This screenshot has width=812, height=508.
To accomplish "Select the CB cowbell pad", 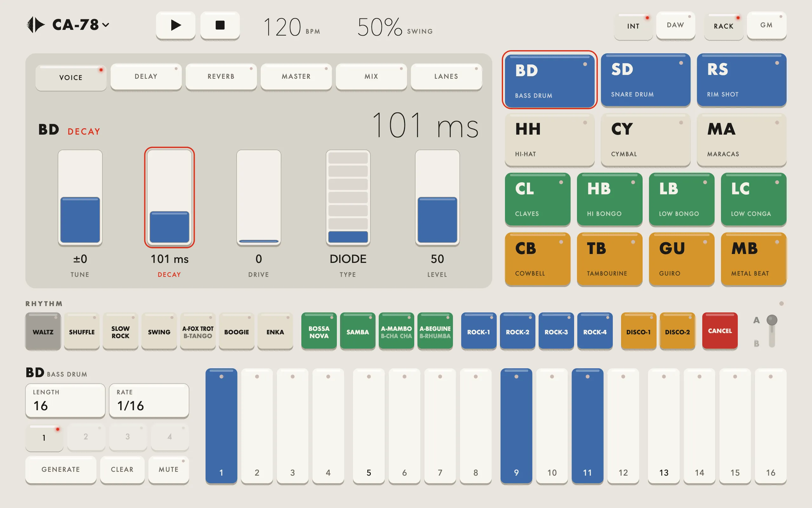I will [x=538, y=259].
